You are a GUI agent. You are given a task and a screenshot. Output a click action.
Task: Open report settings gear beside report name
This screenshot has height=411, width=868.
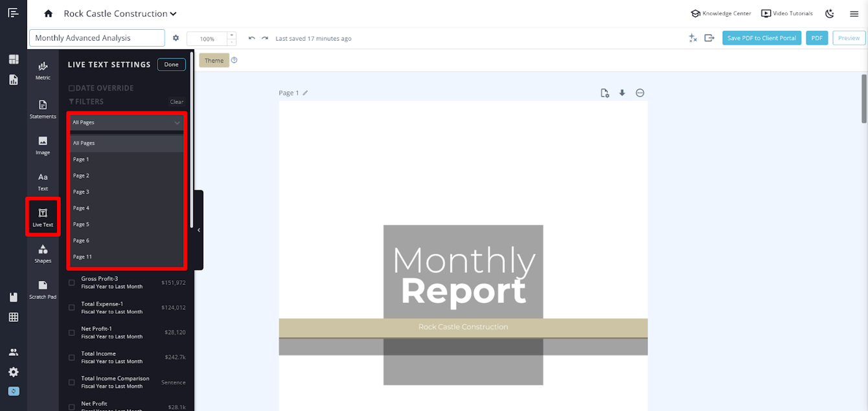click(176, 38)
